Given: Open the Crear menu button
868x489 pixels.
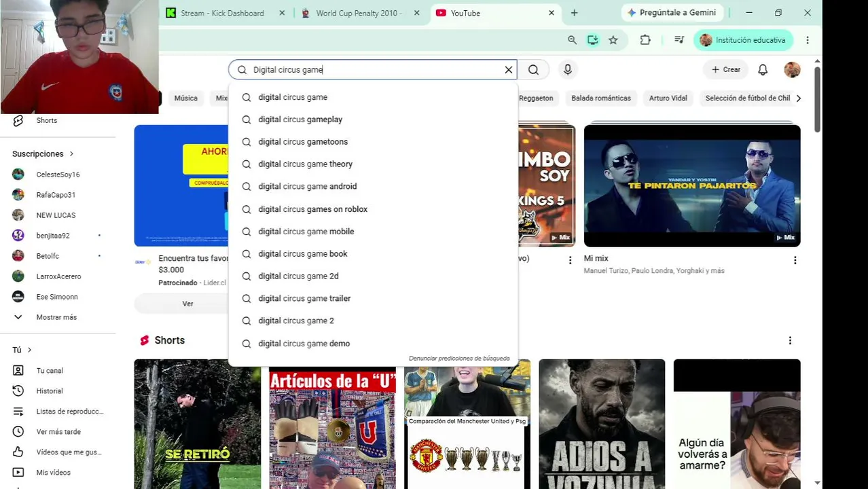Looking at the screenshot, I should [x=726, y=69].
